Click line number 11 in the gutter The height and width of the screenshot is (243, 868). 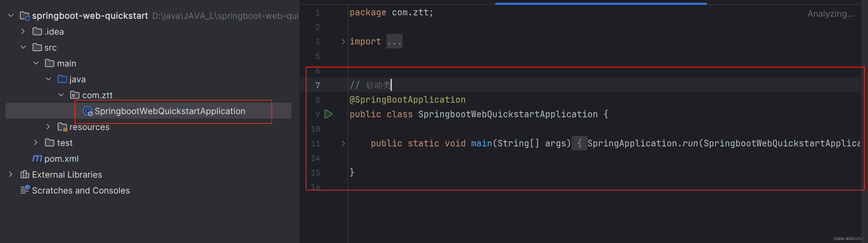click(x=315, y=143)
